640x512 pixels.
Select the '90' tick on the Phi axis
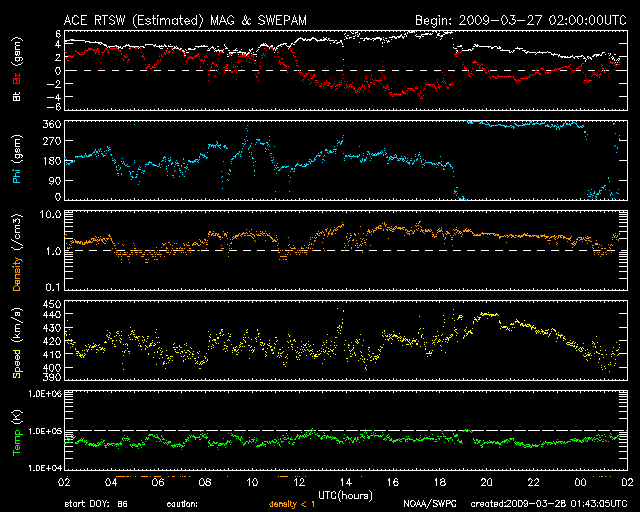click(x=55, y=180)
